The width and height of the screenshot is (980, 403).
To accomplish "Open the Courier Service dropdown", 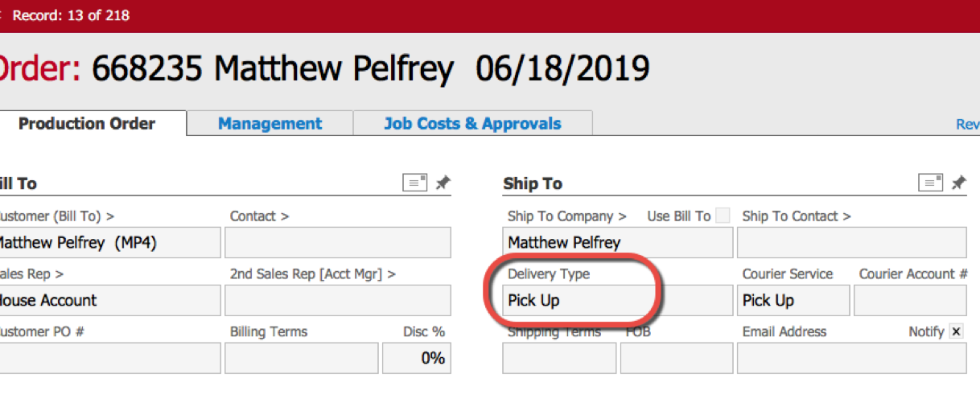I will click(x=793, y=300).
